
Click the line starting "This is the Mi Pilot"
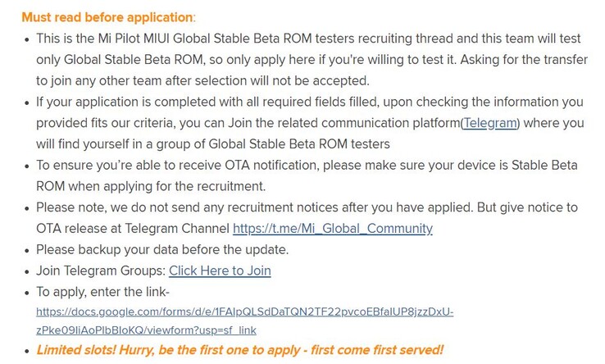[x=308, y=39]
